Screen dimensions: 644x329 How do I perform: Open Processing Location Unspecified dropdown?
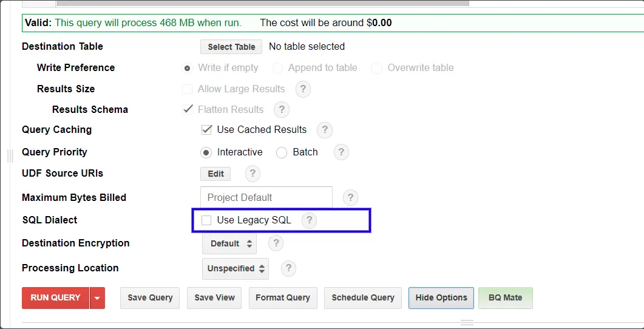click(x=236, y=269)
